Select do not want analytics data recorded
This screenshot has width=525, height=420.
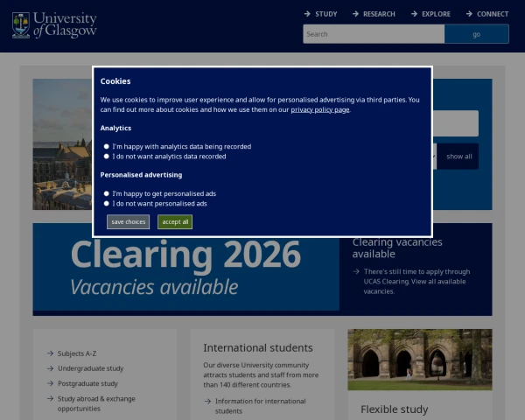pyautogui.click(x=107, y=157)
